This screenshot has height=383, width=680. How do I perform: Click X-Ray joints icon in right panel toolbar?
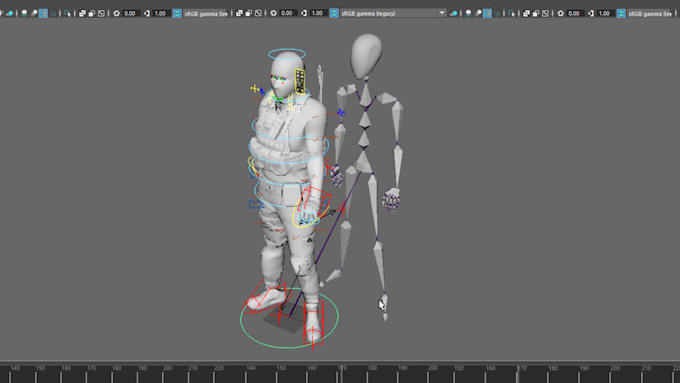click(546, 13)
